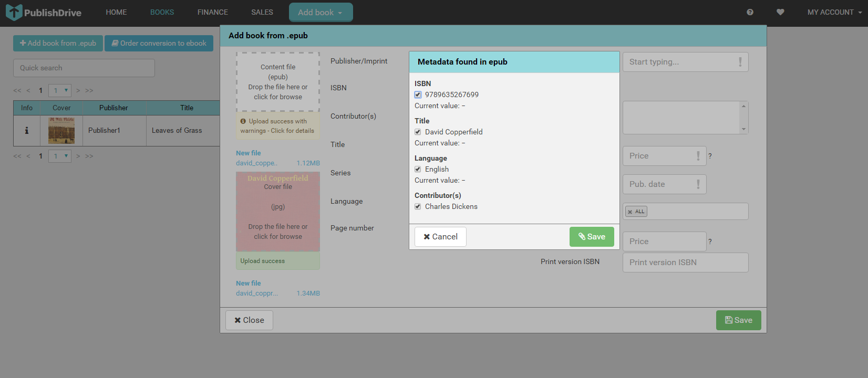Uncheck the Charles Dickens contributor checkbox
The height and width of the screenshot is (378, 868).
click(418, 207)
